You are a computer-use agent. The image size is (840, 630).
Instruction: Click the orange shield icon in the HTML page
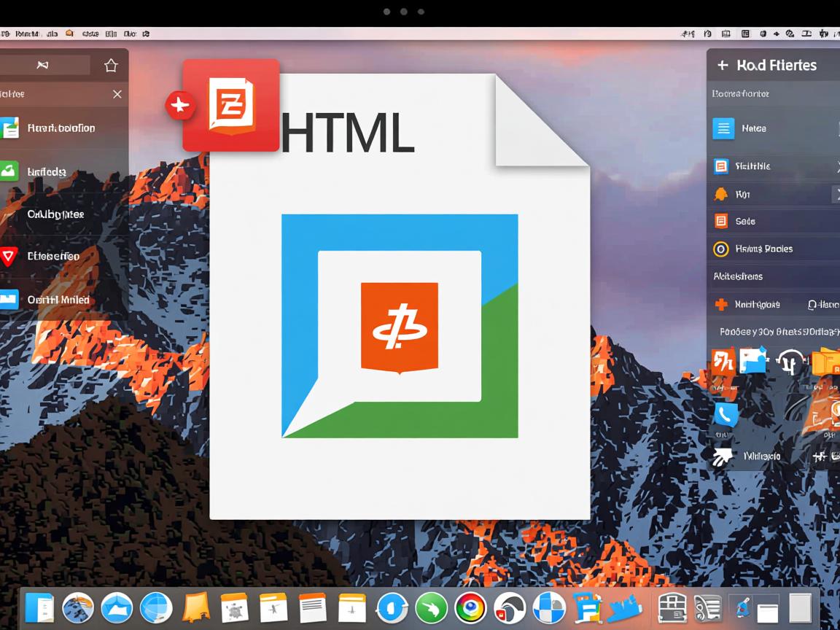click(400, 327)
